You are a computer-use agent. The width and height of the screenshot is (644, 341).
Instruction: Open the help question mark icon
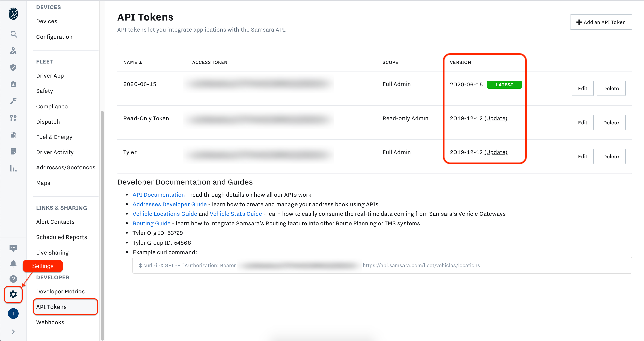click(13, 279)
